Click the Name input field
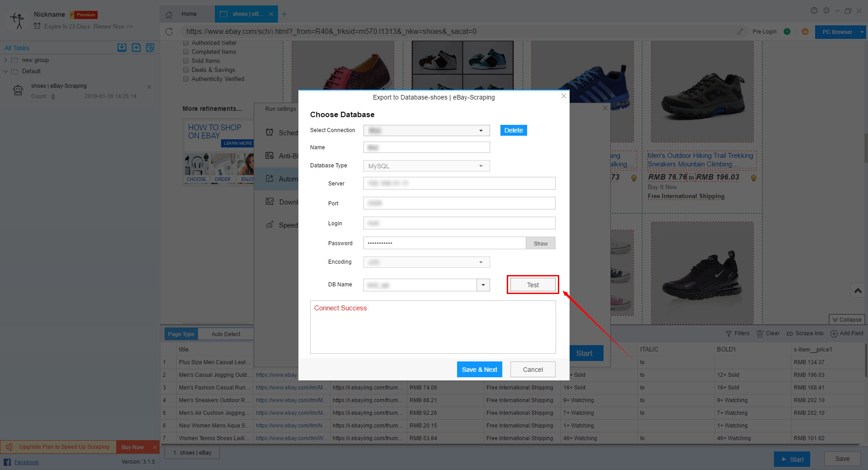Viewport: 868px width, 470px height. pyautogui.click(x=426, y=147)
